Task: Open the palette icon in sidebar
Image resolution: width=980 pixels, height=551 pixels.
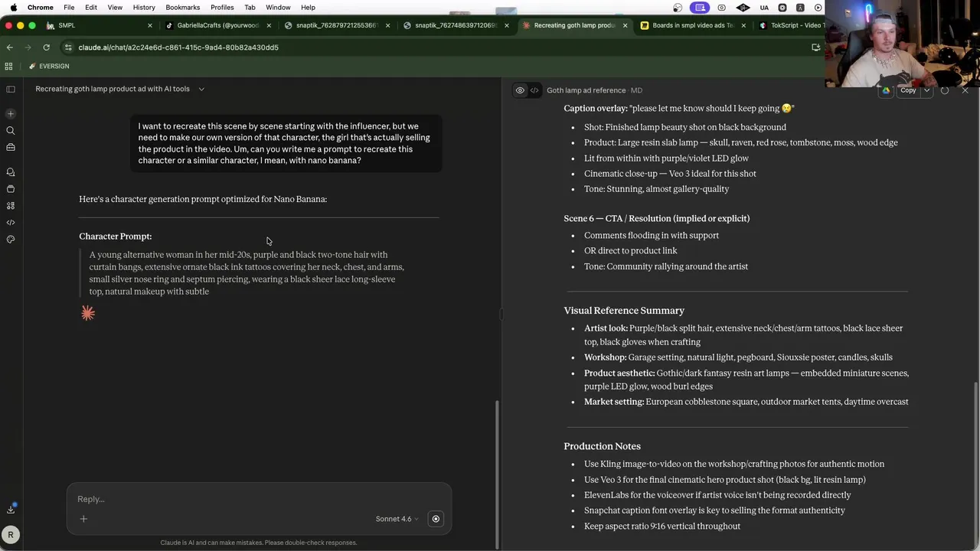Action: click(11, 240)
